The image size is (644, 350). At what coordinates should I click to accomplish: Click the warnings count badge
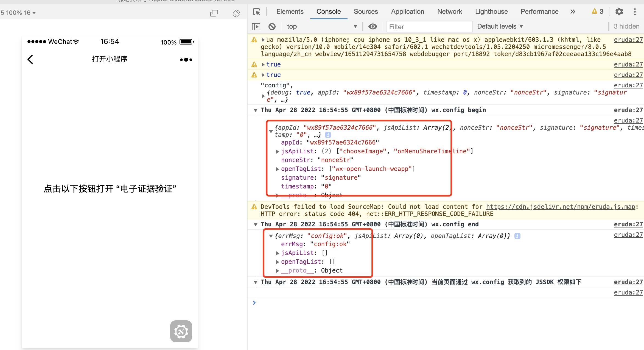pyautogui.click(x=598, y=12)
